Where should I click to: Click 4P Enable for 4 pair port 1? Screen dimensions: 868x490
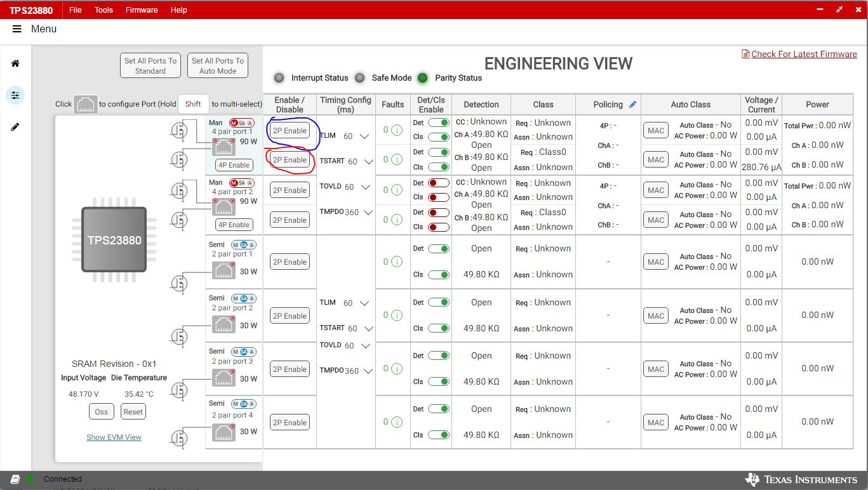pos(234,165)
